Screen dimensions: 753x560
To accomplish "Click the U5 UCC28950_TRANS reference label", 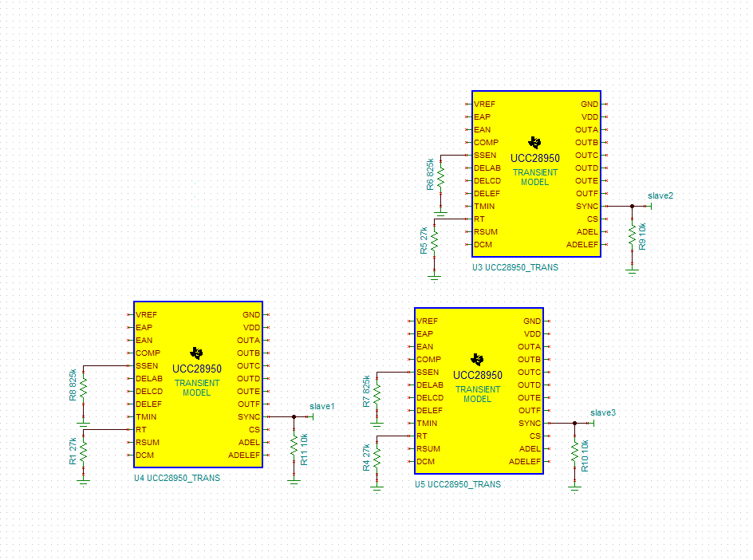I will 458,484.
